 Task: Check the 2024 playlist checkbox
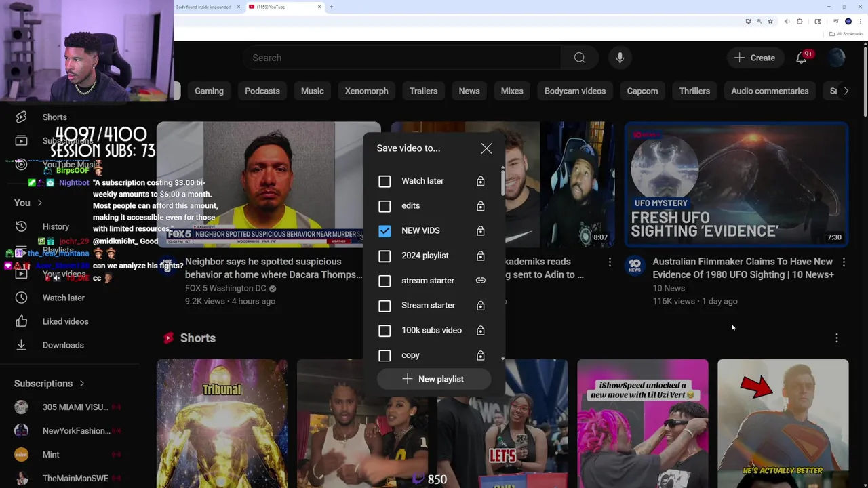click(384, 256)
